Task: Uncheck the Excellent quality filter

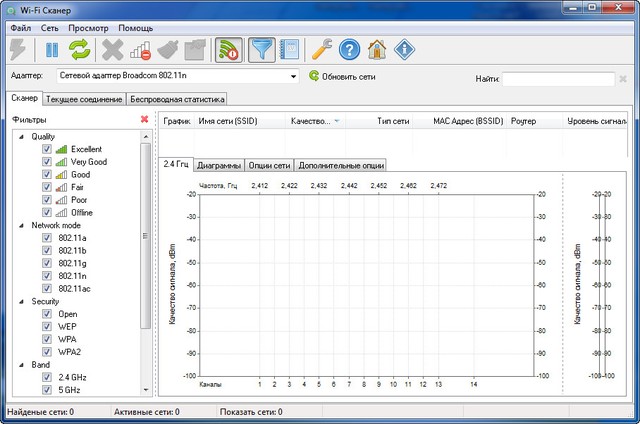Action: pos(47,149)
